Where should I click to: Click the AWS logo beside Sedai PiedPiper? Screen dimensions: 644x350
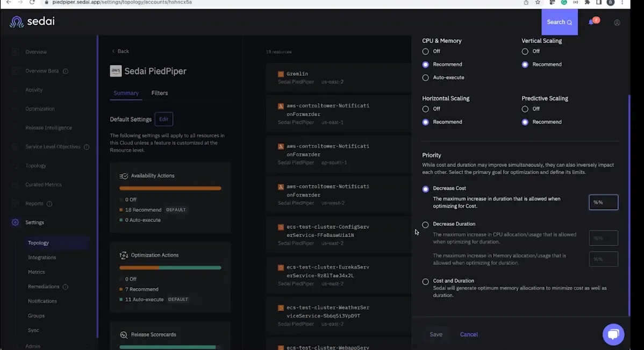[116, 71]
